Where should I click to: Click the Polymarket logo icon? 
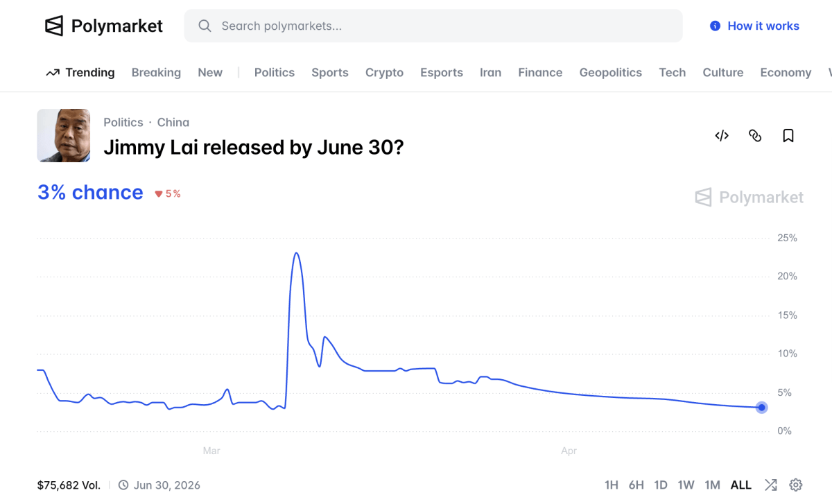tap(54, 26)
